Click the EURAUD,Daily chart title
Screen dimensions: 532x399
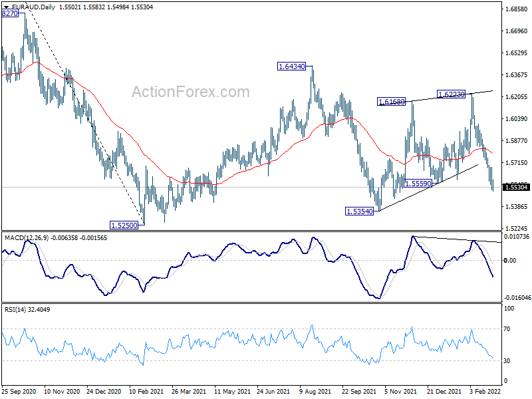coord(33,7)
